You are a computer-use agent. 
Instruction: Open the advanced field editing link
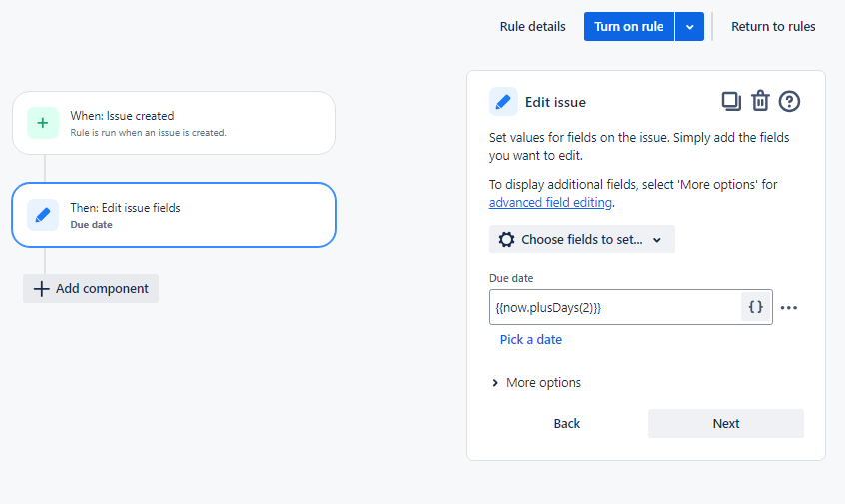click(550, 203)
